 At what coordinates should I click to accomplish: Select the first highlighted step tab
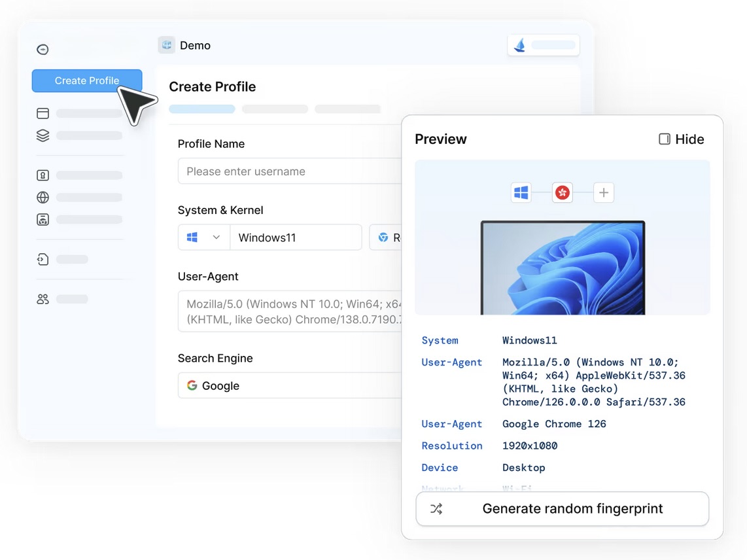tap(201, 109)
